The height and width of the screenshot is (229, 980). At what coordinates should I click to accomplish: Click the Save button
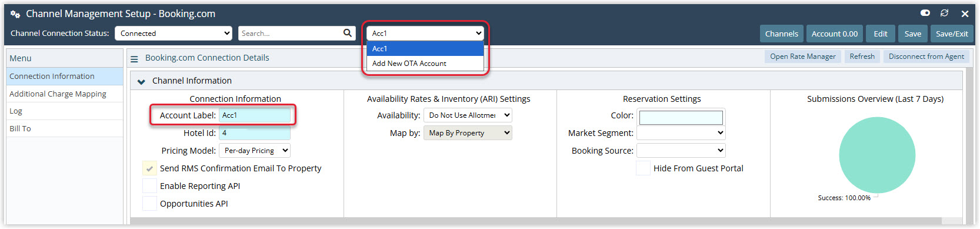click(913, 34)
